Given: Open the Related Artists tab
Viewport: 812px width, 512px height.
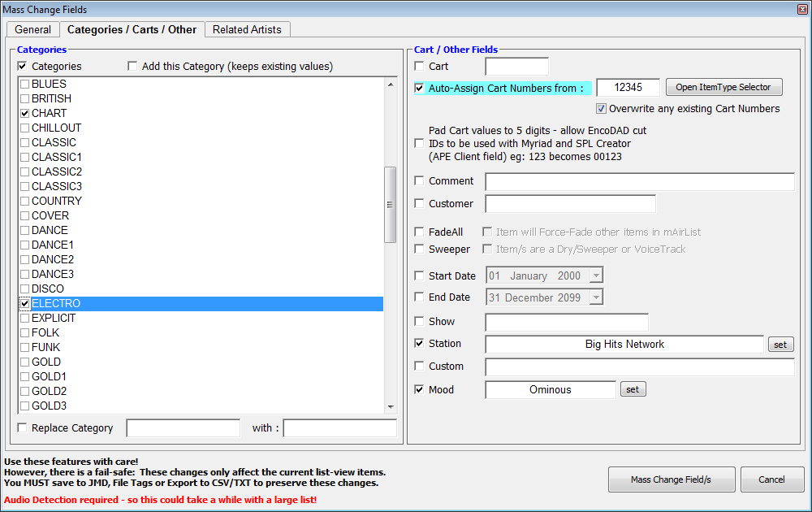Looking at the screenshot, I should pos(247,29).
